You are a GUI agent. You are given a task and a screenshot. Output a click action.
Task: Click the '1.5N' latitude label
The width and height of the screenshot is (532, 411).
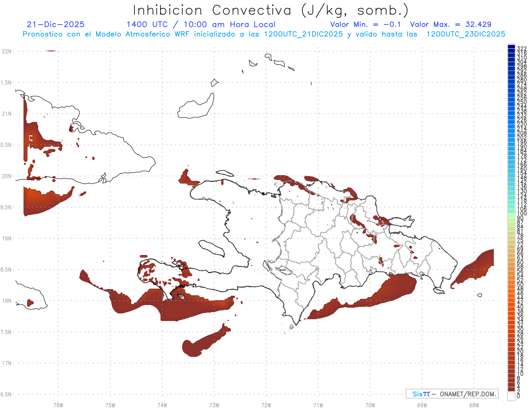(7, 82)
